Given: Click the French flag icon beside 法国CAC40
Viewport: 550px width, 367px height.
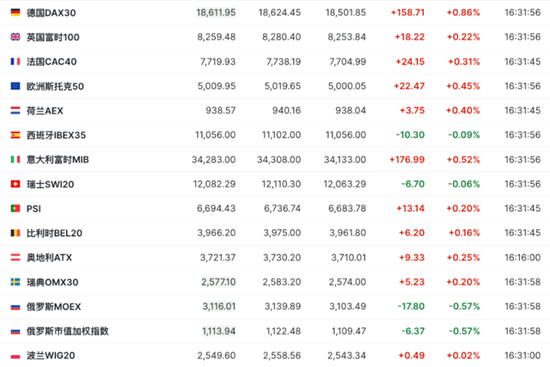Looking at the screenshot, I should 15,61.
